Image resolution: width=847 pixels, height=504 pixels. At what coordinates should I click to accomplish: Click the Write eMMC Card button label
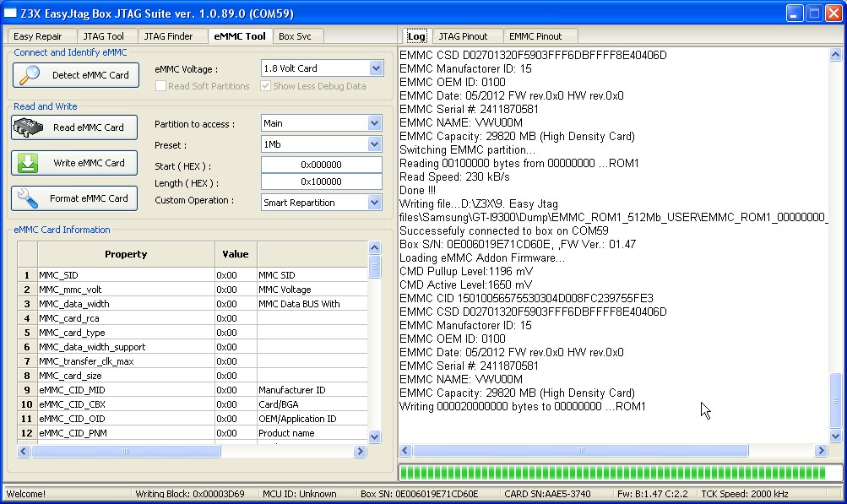point(90,163)
